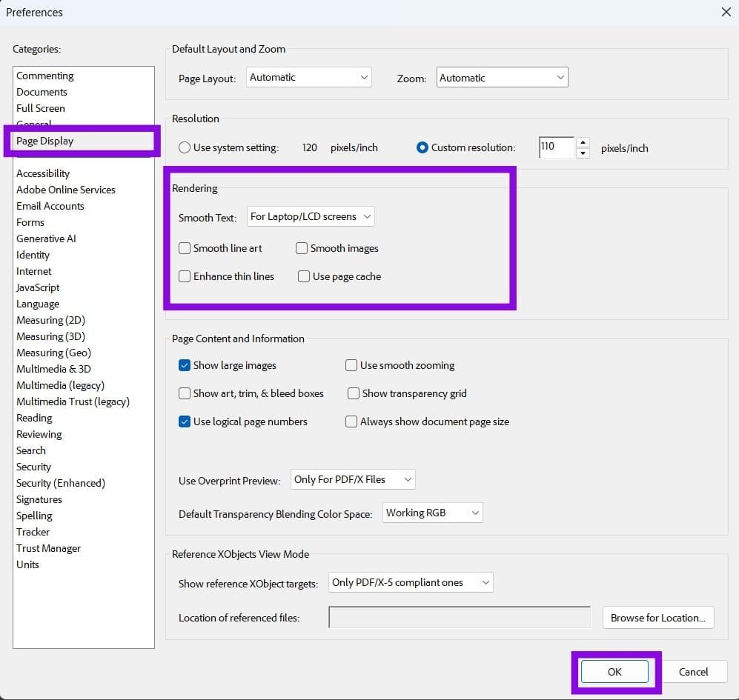Image resolution: width=739 pixels, height=700 pixels.
Task: Open the Full Screen category
Action: (x=41, y=108)
